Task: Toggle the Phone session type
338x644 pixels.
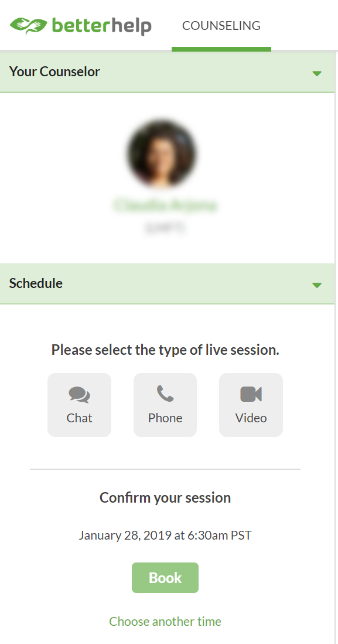Action: point(165,405)
